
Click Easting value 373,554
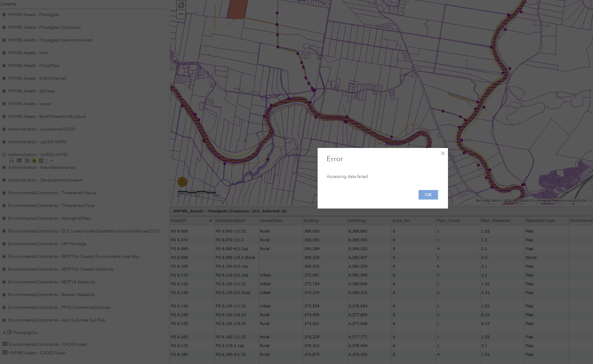coord(312,306)
